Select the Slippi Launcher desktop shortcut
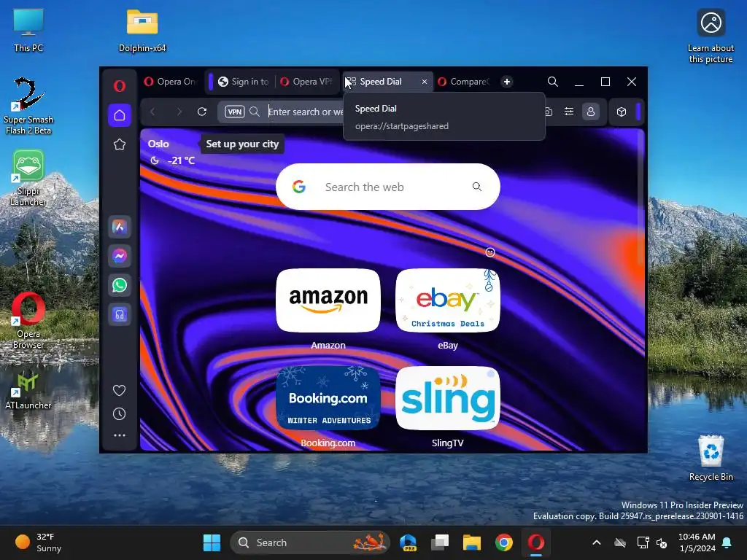 tap(28, 178)
